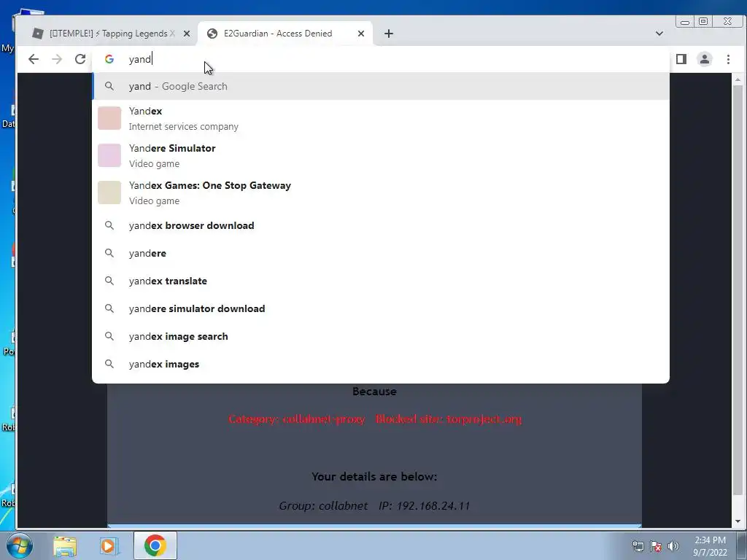Choose Yandere Simulator video game suggestion
This screenshot has height=560, width=747.
[381, 156]
